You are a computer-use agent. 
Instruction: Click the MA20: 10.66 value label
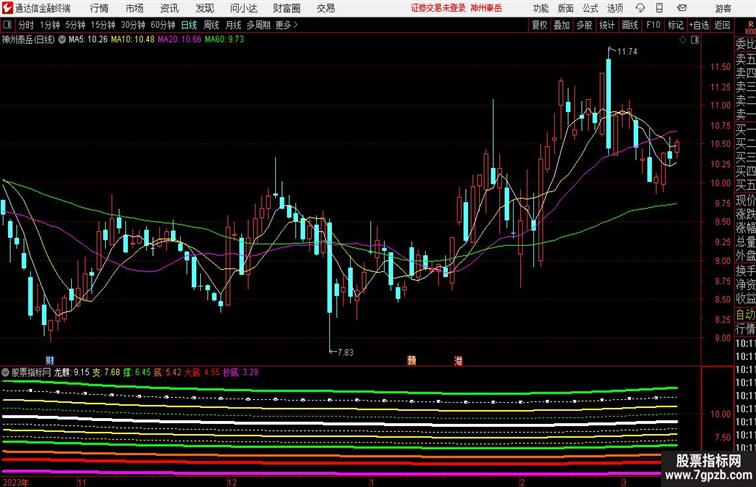pyautogui.click(x=179, y=40)
